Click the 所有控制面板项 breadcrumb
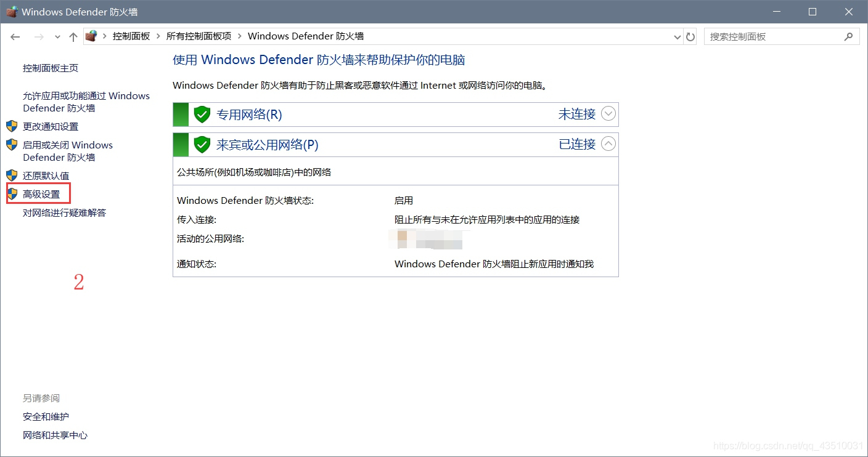The image size is (868, 457). [199, 36]
